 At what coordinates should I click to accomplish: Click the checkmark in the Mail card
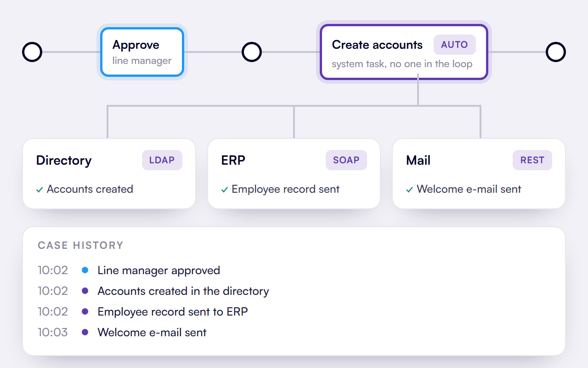[x=410, y=190]
